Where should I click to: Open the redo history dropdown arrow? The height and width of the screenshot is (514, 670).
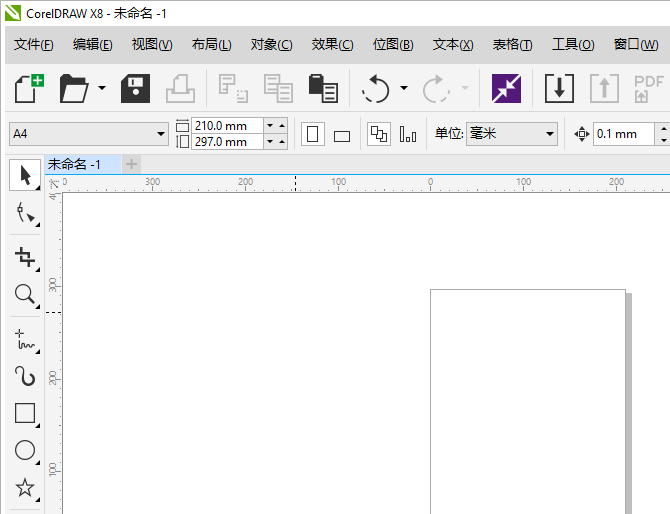tap(465, 88)
